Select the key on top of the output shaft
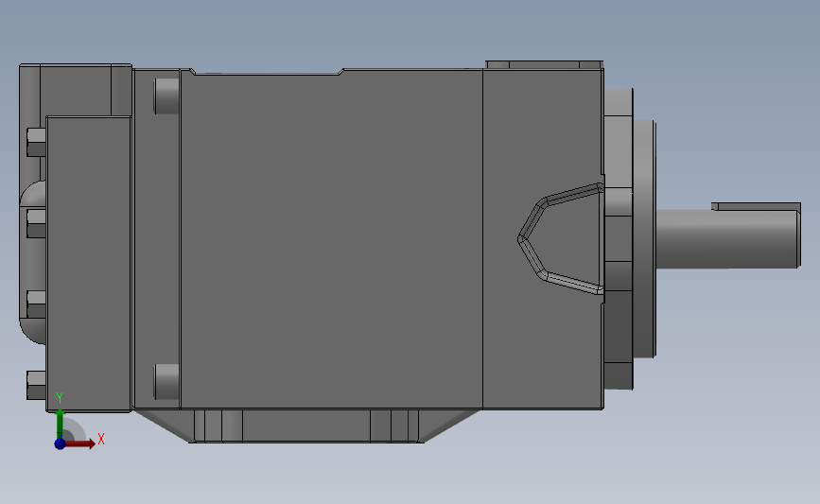 [x=757, y=206]
